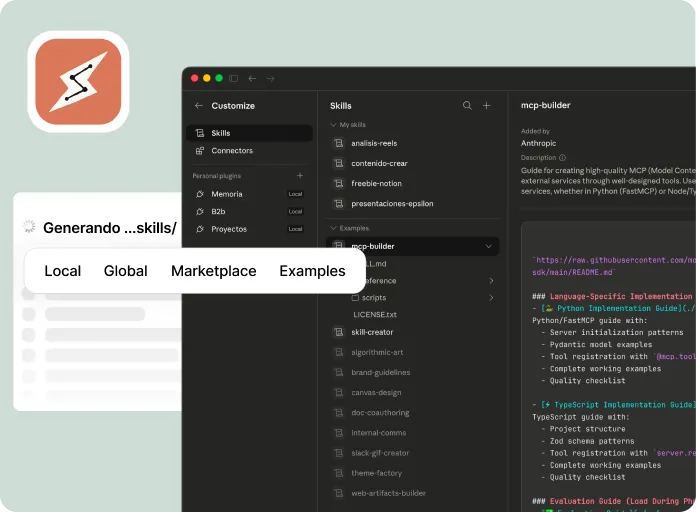Screen dimensions: 696x512
Task: Click the skill icon beside brand-guidelines
Action: pos(339,372)
